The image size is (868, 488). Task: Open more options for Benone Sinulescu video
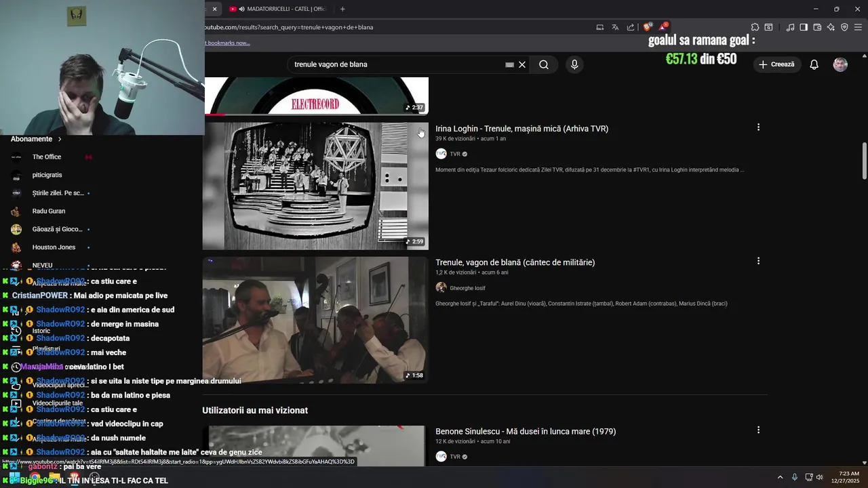pos(758,430)
